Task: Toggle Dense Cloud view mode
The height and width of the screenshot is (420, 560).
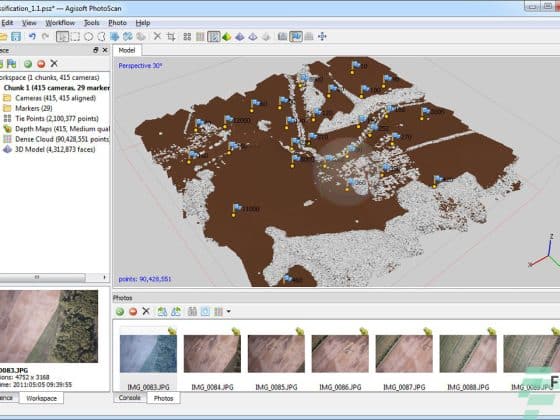Action: [200, 36]
